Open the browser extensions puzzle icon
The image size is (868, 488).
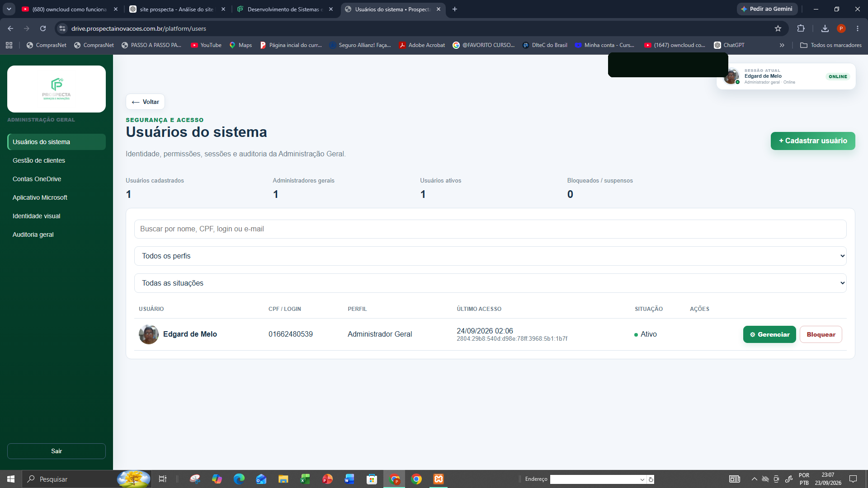pos(801,28)
